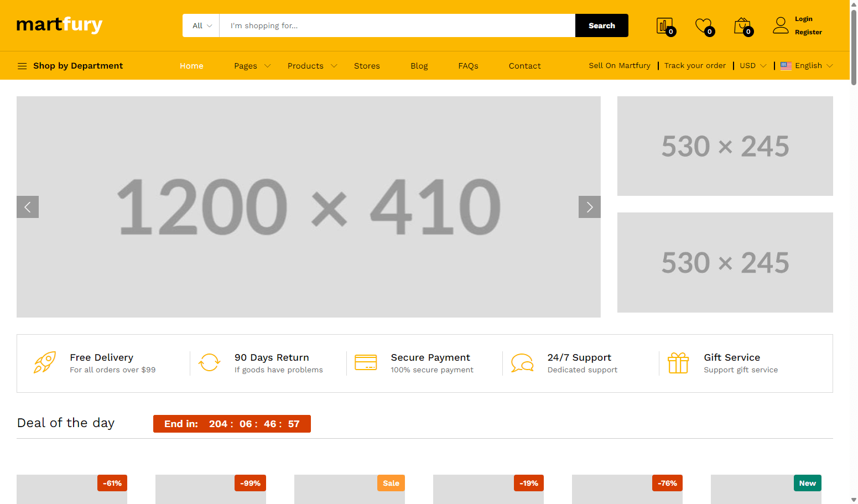Open the USD currency dropdown
Viewport: 858px width, 504px height.
tap(753, 66)
